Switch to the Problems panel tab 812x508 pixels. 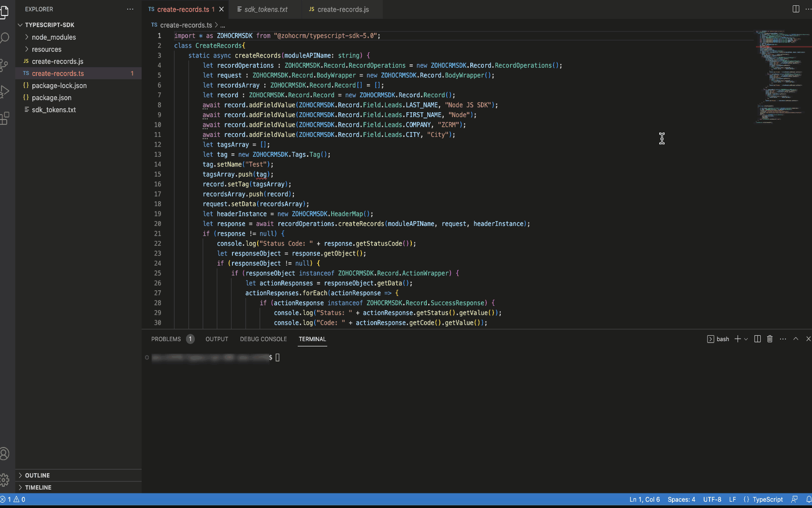(166, 339)
